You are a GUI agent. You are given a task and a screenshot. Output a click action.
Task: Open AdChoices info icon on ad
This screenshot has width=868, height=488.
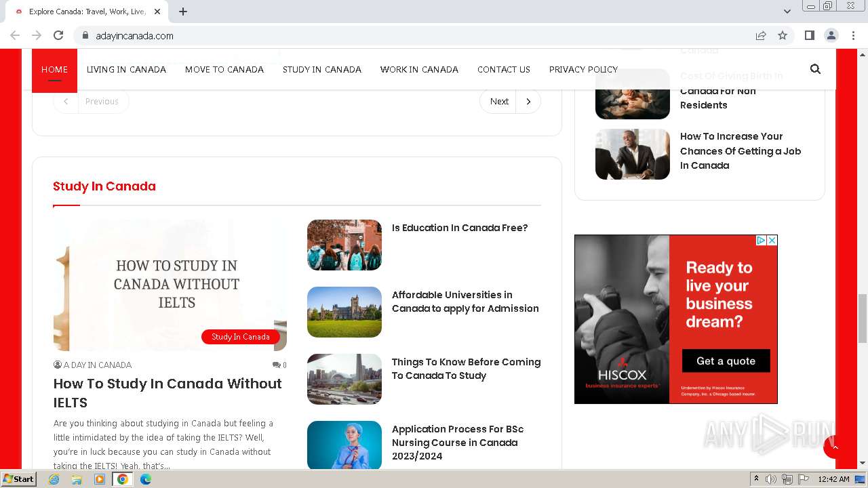point(761,241)
